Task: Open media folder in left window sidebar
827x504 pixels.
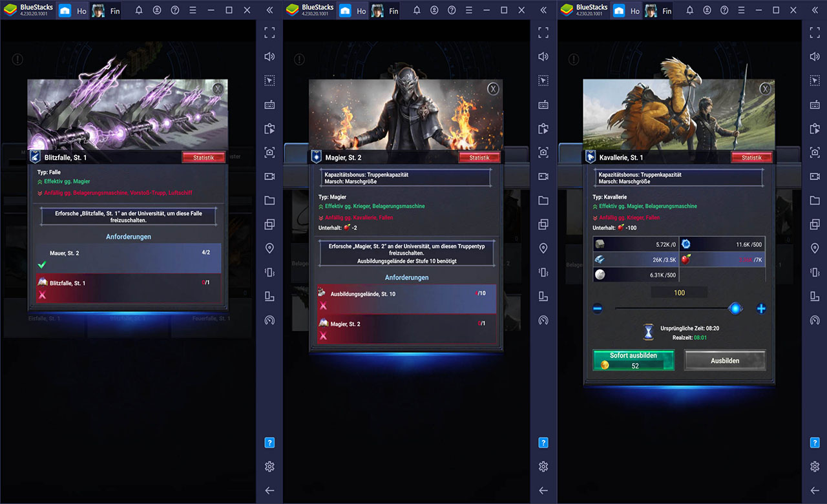Action: [269, 200]
